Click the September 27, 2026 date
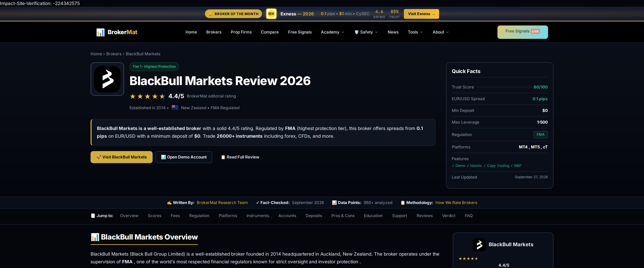 coord(531,177)
